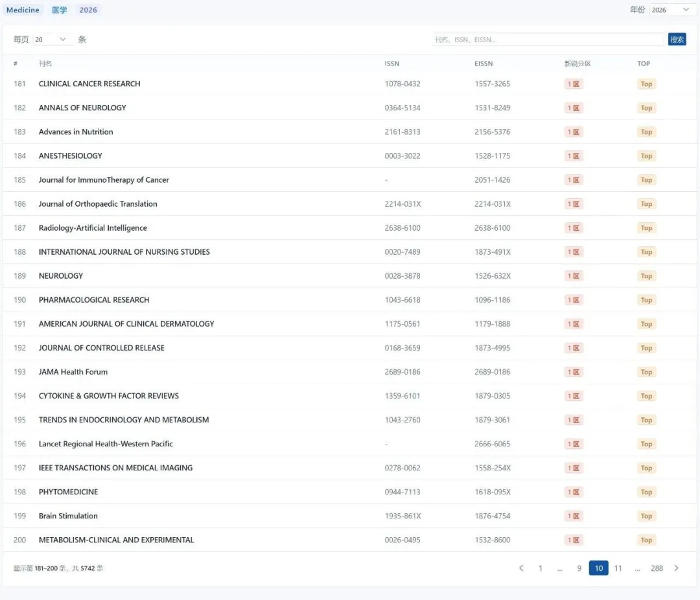Open the per-page count dropdown showing 20
Viewport: 700px width, 600px height.
51,40
